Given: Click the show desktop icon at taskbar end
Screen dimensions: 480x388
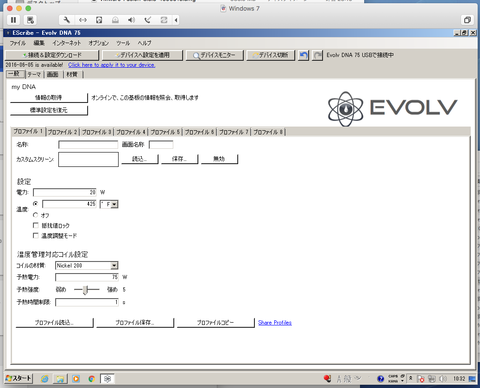Looking at the screenshot, I should [x=472, y=379].
